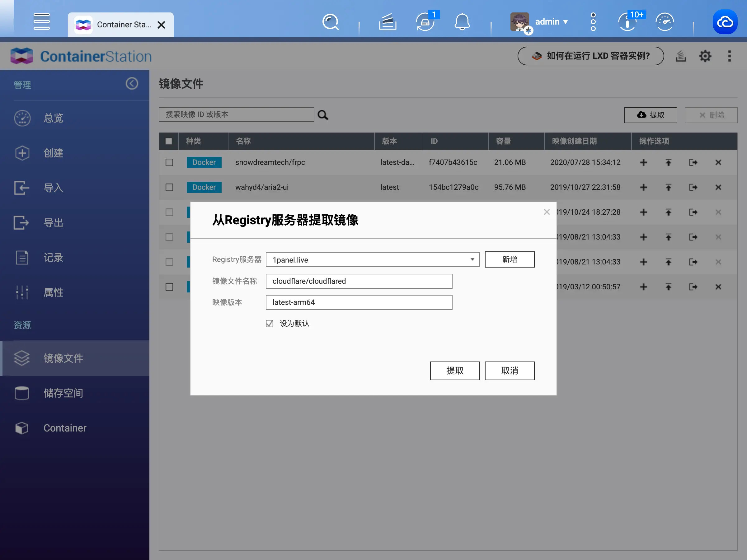Go to 记录 logs in sidebar
This screenshot has width=747, height=560.
click(75, 258)
